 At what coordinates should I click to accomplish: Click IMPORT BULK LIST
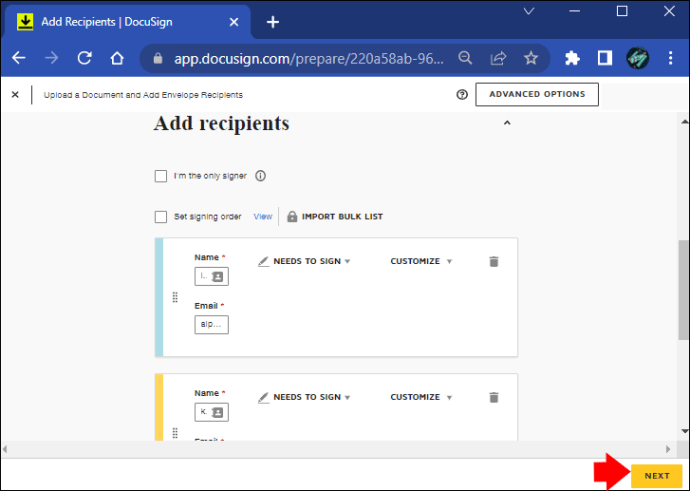[x=342, y=216]
